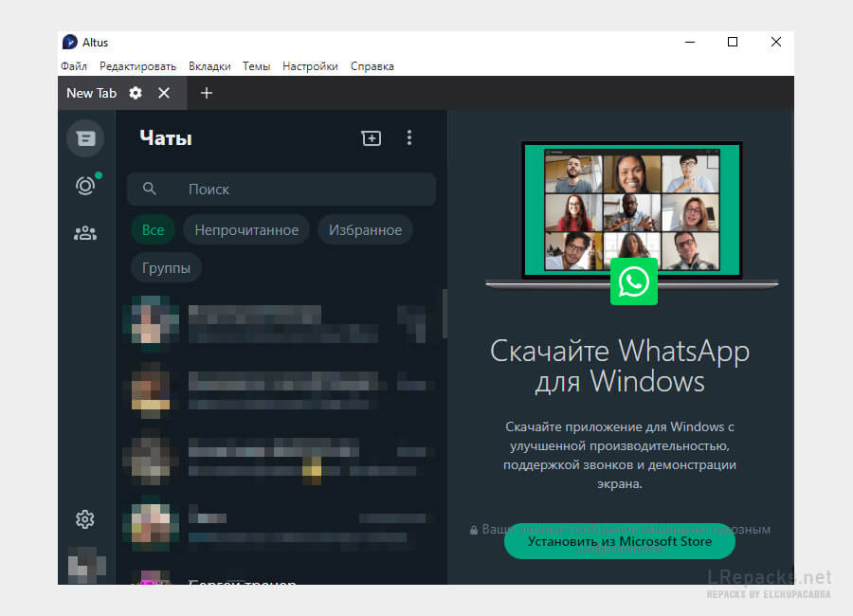
Task: Open the Communities icon in the sidebar
Action: [x=85, y=233]
